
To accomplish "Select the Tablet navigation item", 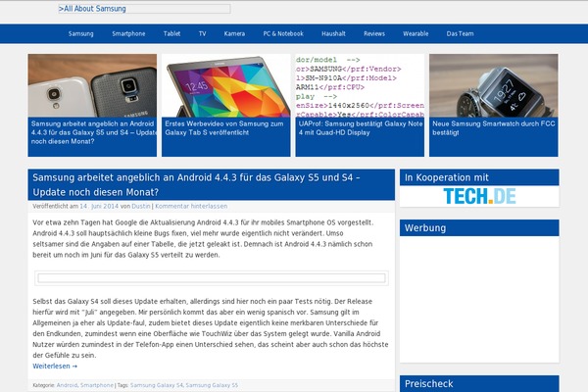I will coord(171,33).
